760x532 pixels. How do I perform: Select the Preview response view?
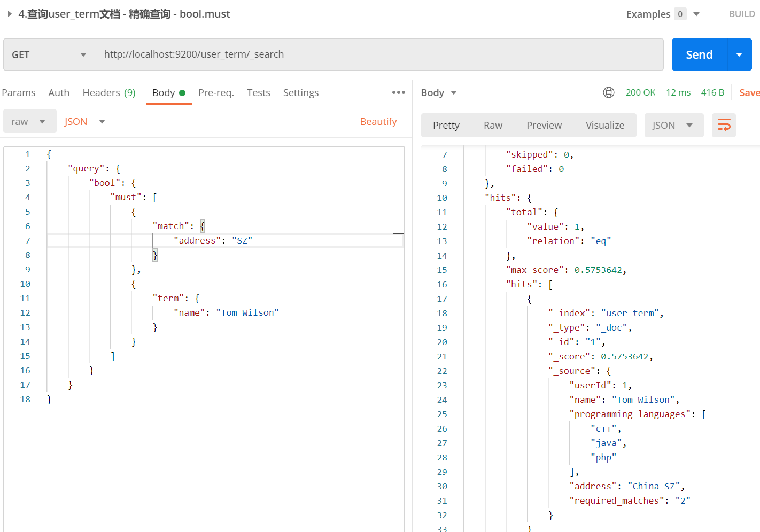point(544,125)
